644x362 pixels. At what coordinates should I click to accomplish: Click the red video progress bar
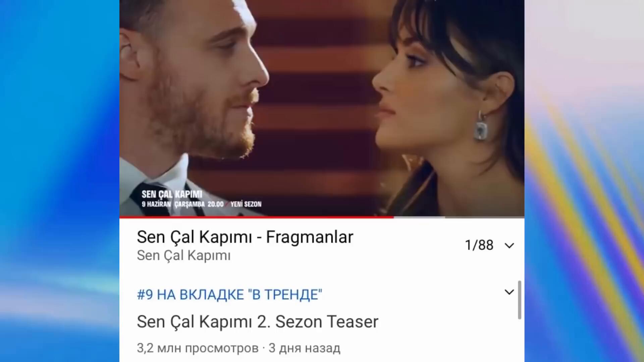click(256, 217)
